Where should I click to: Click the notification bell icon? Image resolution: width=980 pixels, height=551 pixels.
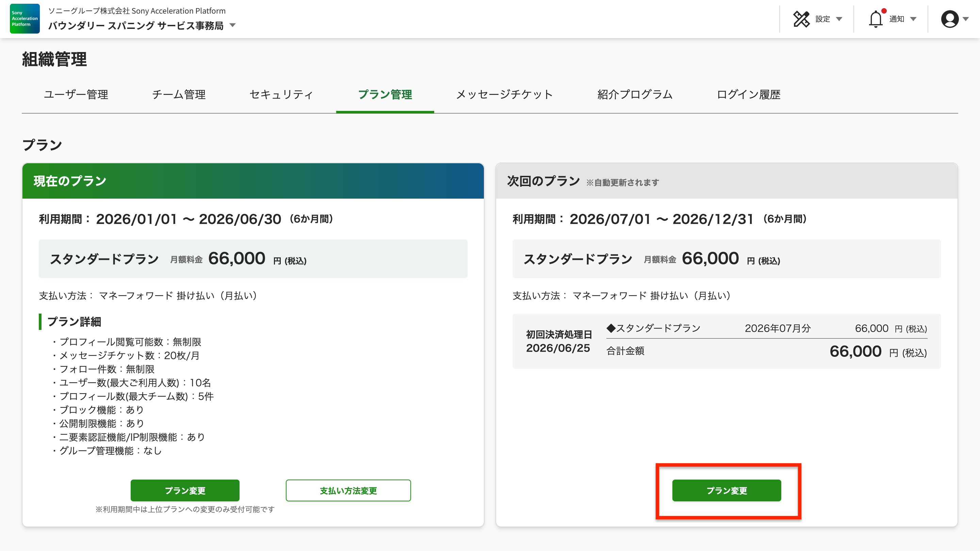pos(876,19)
